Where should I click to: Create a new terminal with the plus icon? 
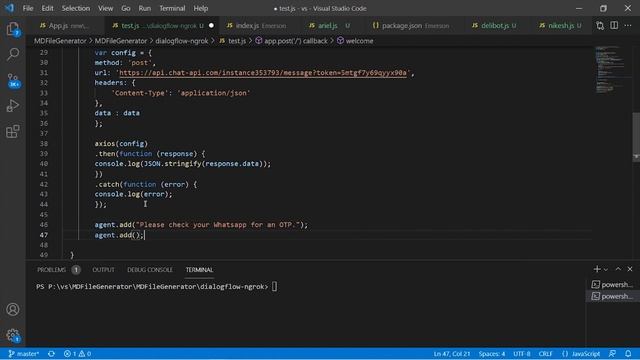(597, 269)
